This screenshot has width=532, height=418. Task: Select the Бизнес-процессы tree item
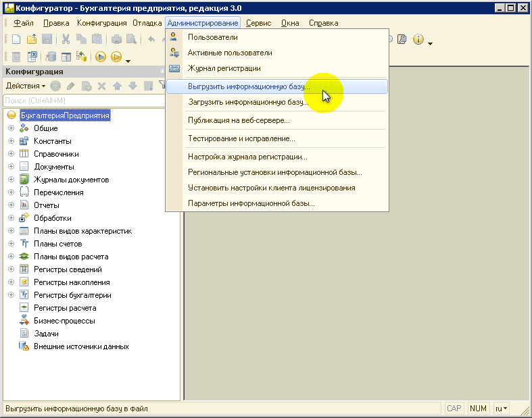pos(64,321)
